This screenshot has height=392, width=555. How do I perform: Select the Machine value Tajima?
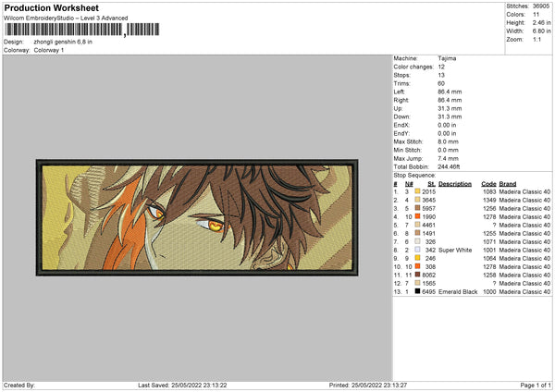point(447,58)
